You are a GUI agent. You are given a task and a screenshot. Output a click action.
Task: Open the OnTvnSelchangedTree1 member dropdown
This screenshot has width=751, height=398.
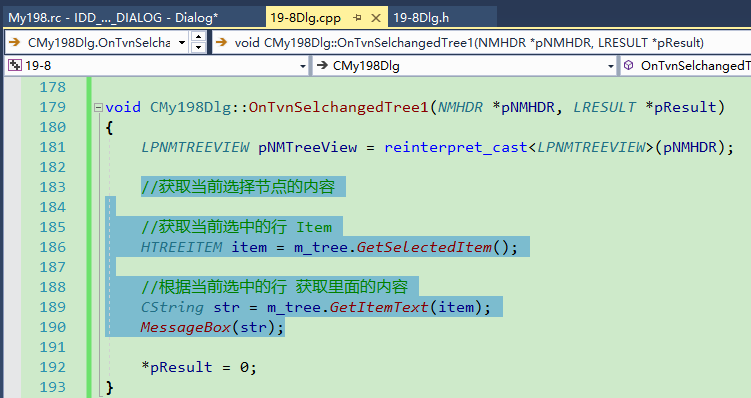point(686,66)
